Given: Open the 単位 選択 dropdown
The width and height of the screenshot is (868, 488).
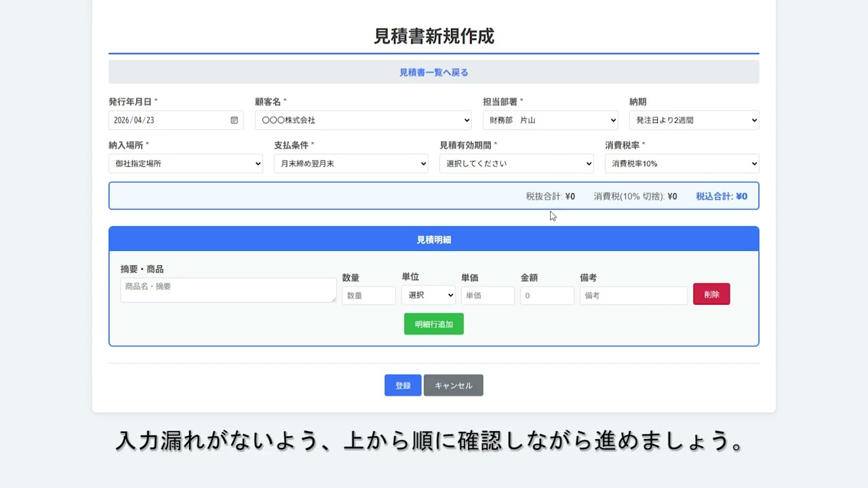Looking at the screenshot, I should tap(428, 295).
